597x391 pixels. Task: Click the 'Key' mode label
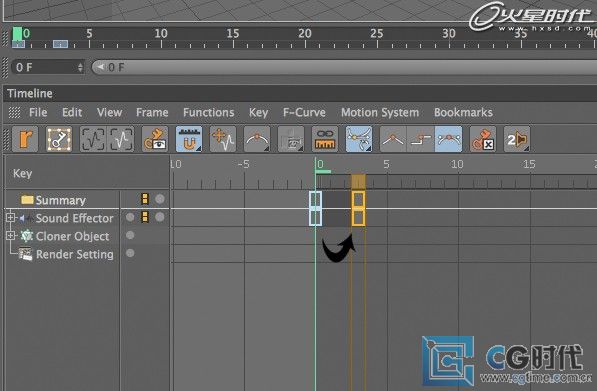[x=22, y=173]
